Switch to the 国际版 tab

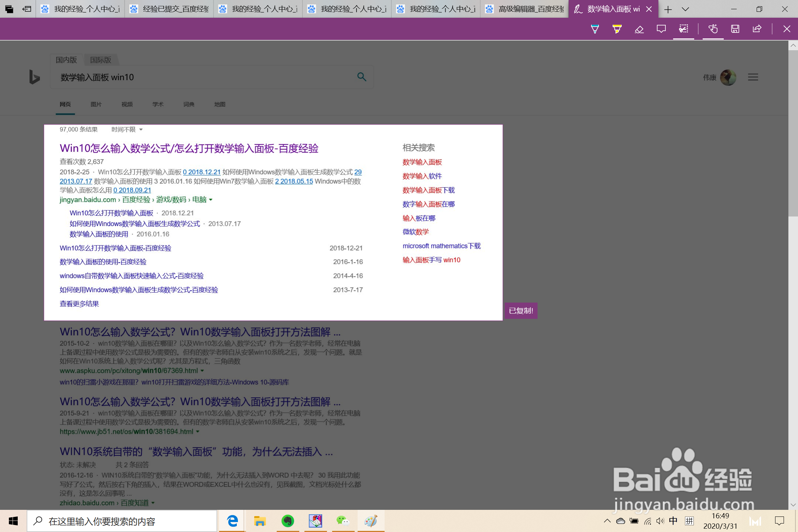(100, 60)
